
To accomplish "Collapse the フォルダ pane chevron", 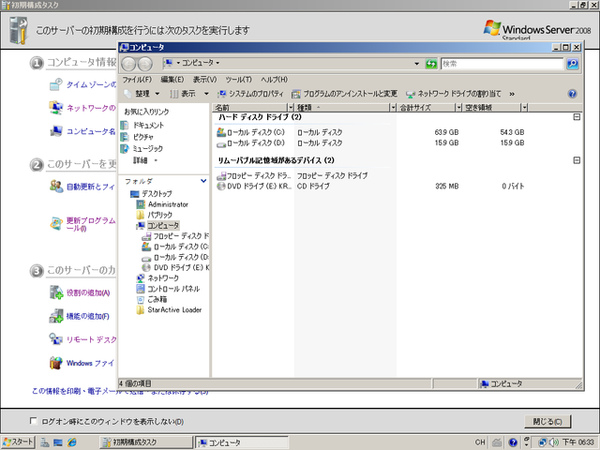I will (204, 181).
